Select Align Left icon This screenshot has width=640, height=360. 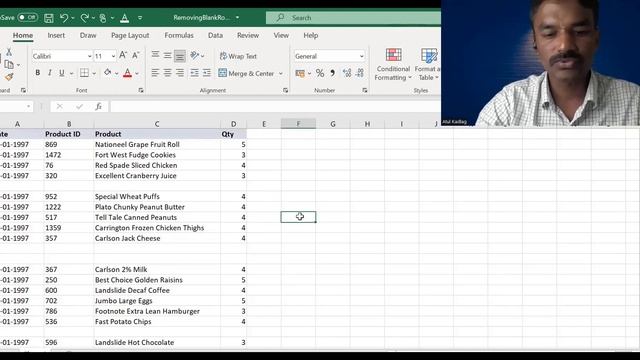pyautogui.click(x=155, y=73)
